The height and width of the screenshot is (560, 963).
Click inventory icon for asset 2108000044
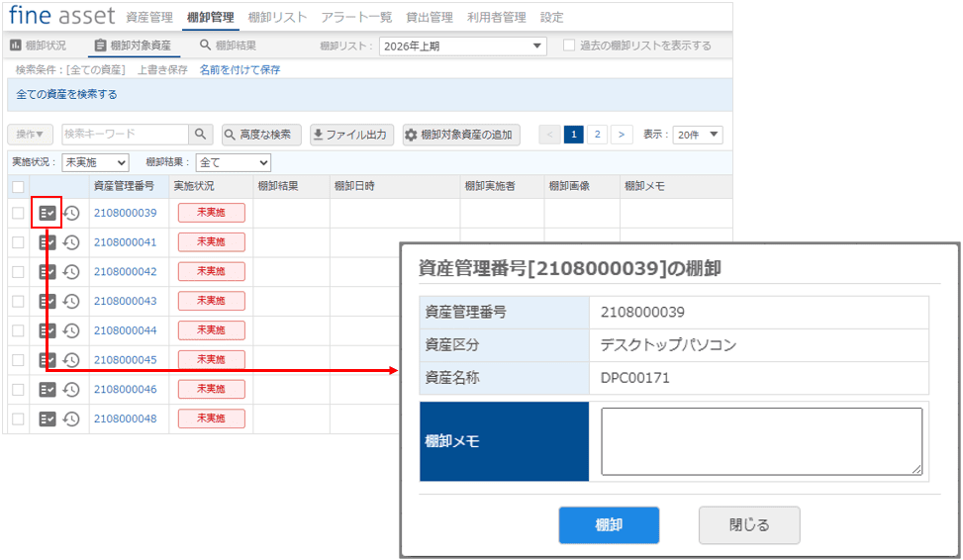pos(48,331)
